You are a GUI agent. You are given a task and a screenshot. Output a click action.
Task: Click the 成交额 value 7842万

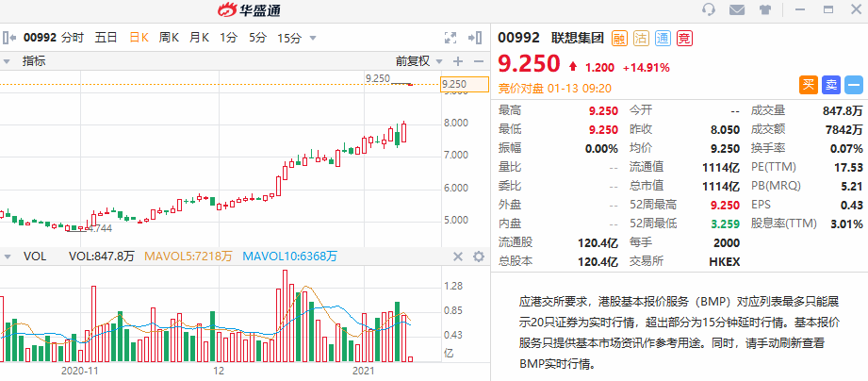coord(846,129)
